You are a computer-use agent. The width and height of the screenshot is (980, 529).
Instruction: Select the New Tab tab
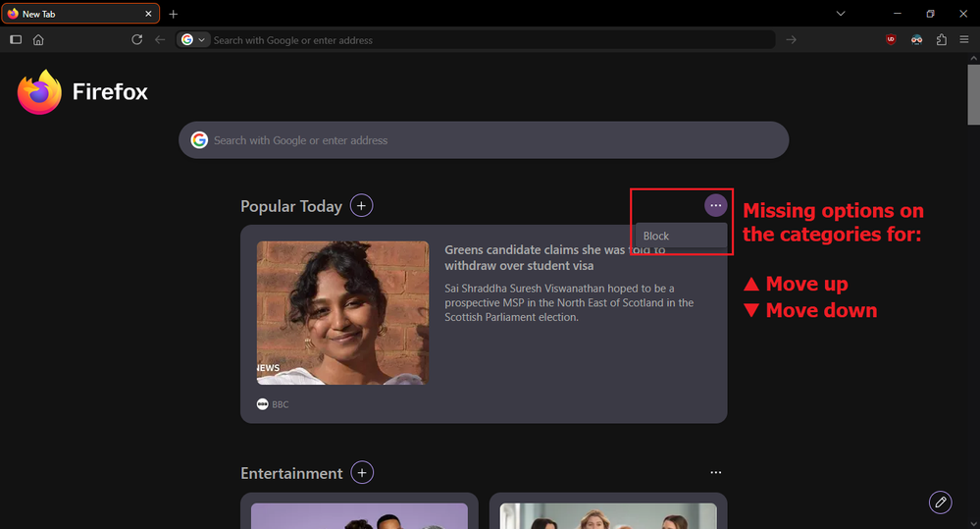[80, 14]
